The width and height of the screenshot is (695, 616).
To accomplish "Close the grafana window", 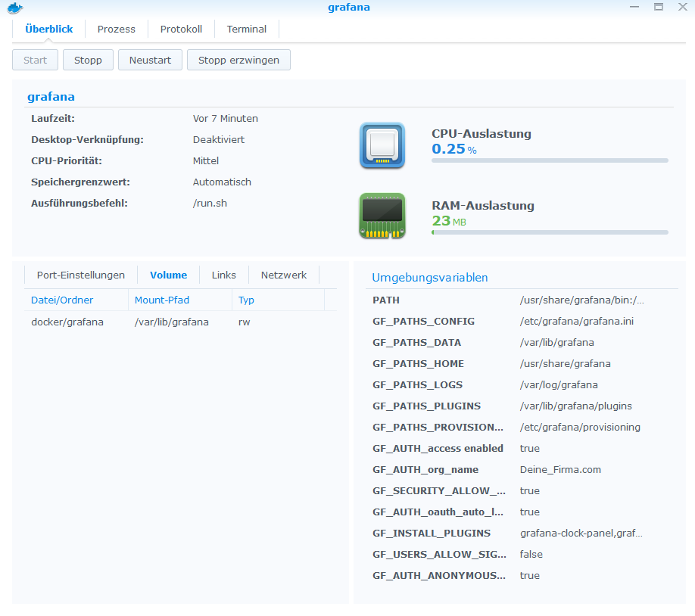I will (683, 7).
